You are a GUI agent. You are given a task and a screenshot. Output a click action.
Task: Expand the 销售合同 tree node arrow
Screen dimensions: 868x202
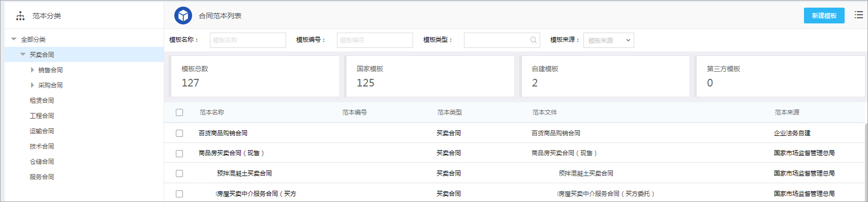coord(33,70)
